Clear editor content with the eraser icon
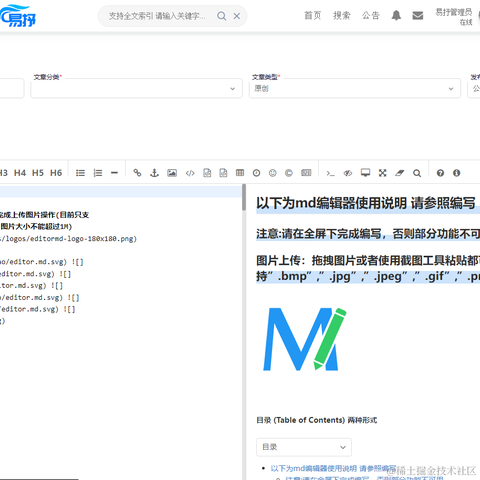 (x=400, y=173)
